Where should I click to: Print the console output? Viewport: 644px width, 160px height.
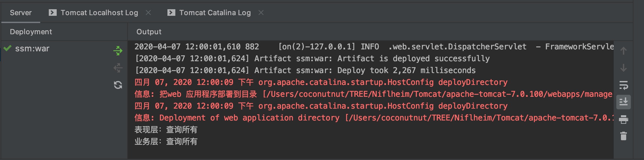[x=623, y=119]
